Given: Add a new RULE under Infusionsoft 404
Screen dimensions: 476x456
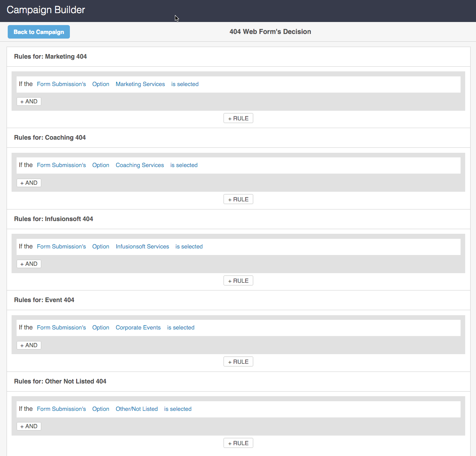Looking at the screenshot, I should (x=238, y=281).
